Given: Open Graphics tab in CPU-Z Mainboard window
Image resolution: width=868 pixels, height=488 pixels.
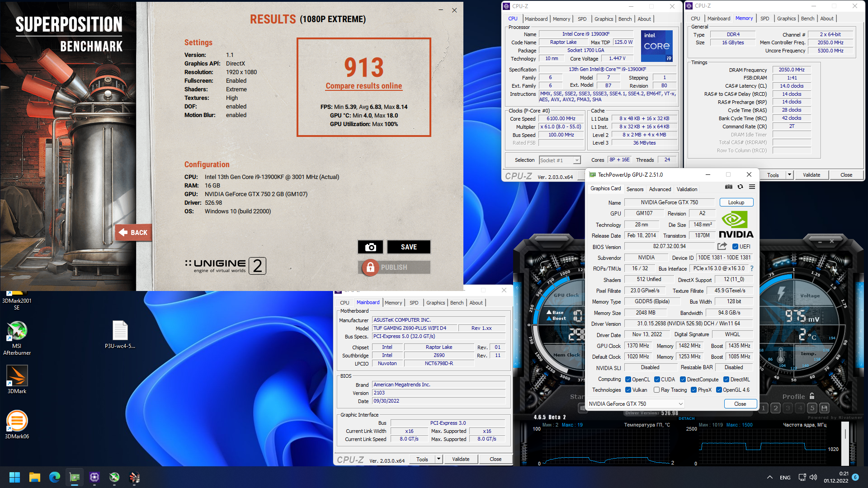Looking at the screenshot, I should click(436, 303).
